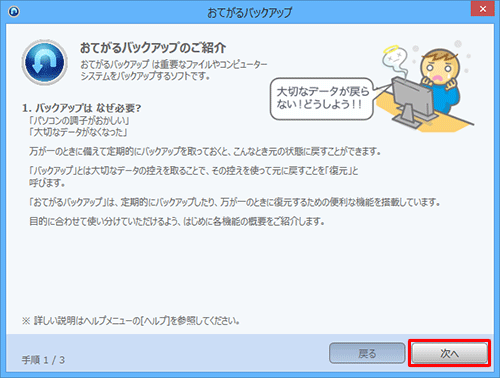The image size is (500, 378).
Task: Click the line '「パソコンの調子がおかしい」'
Action: click(x=79, y=121)
